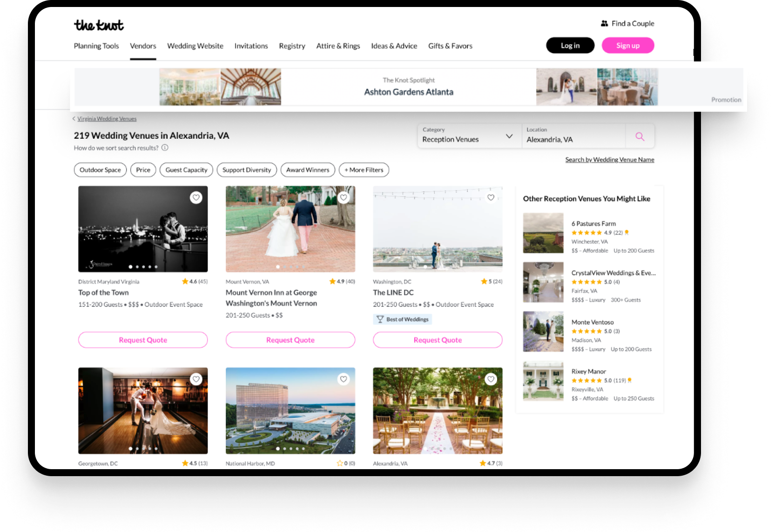775x532 pixels.
Task: Click Rixey Manor award ribbon icon
Action: click(629, 380)
